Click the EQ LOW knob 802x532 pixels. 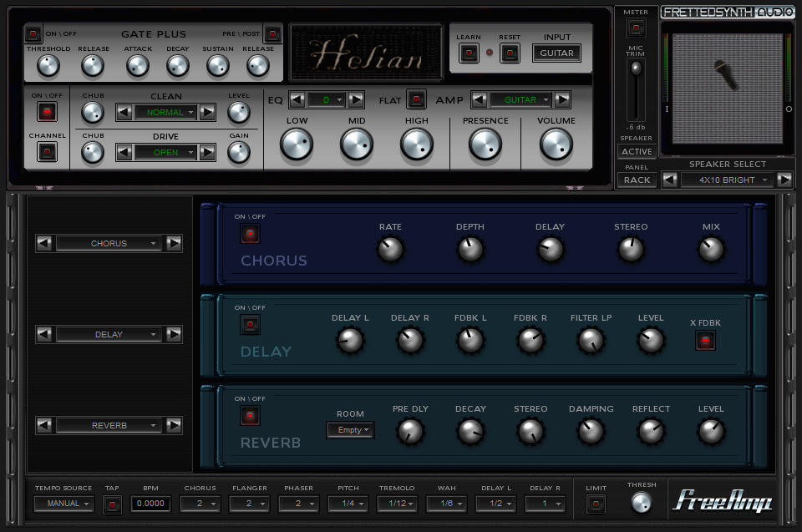(x=297, y=144)
